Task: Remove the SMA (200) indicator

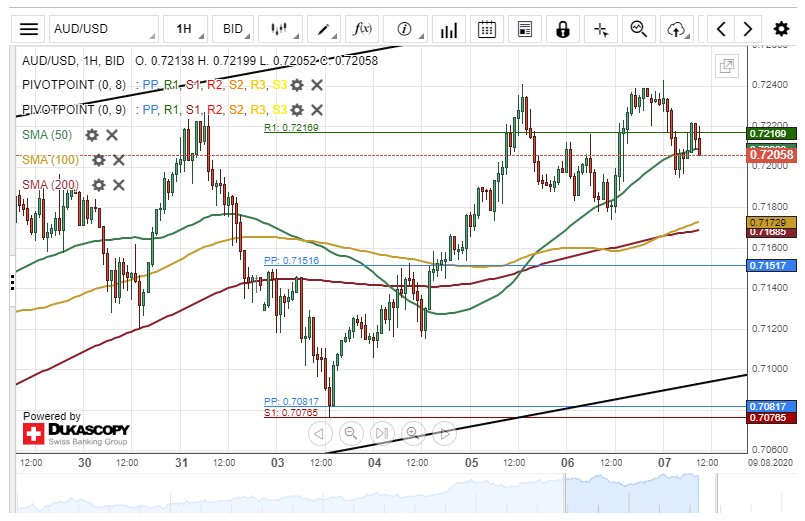Action: point(118,185)
